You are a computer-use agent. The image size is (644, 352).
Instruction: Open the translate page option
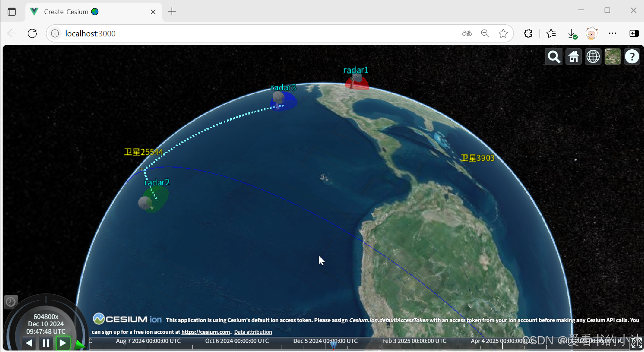coord(467,33)
